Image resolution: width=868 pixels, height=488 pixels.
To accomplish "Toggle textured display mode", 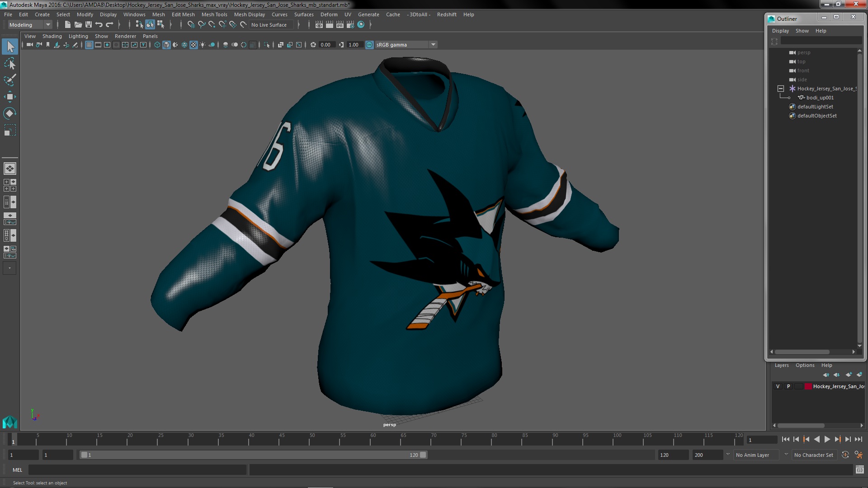I will point(193,45).
